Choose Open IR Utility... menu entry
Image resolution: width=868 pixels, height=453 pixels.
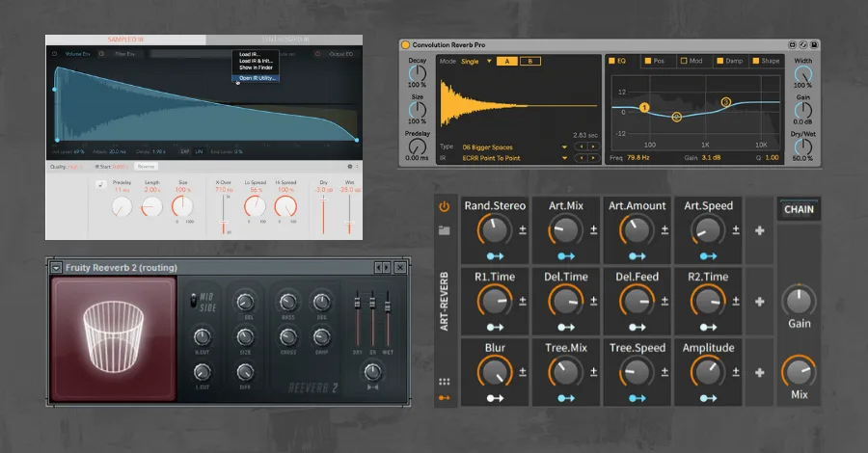click(256, 78)
